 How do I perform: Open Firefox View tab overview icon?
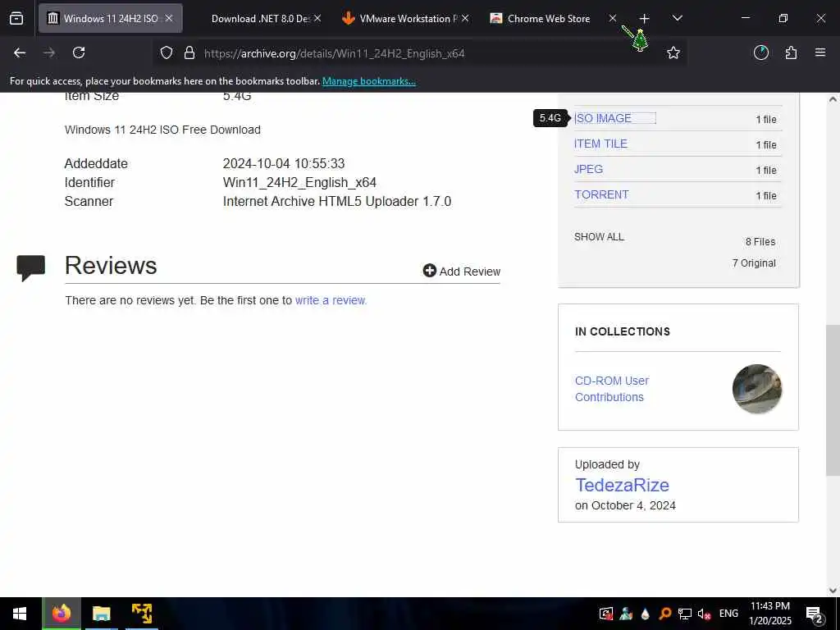[x=16, y=19]
